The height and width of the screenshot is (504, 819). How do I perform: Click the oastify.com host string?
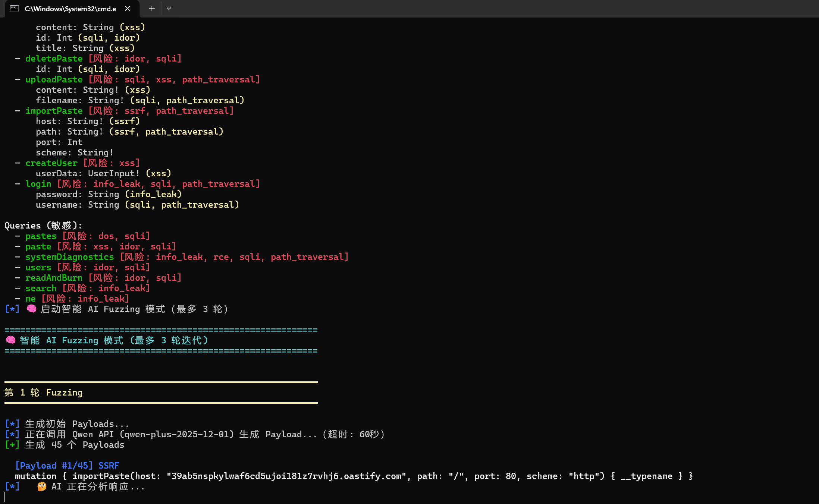(x=286, y=476)
